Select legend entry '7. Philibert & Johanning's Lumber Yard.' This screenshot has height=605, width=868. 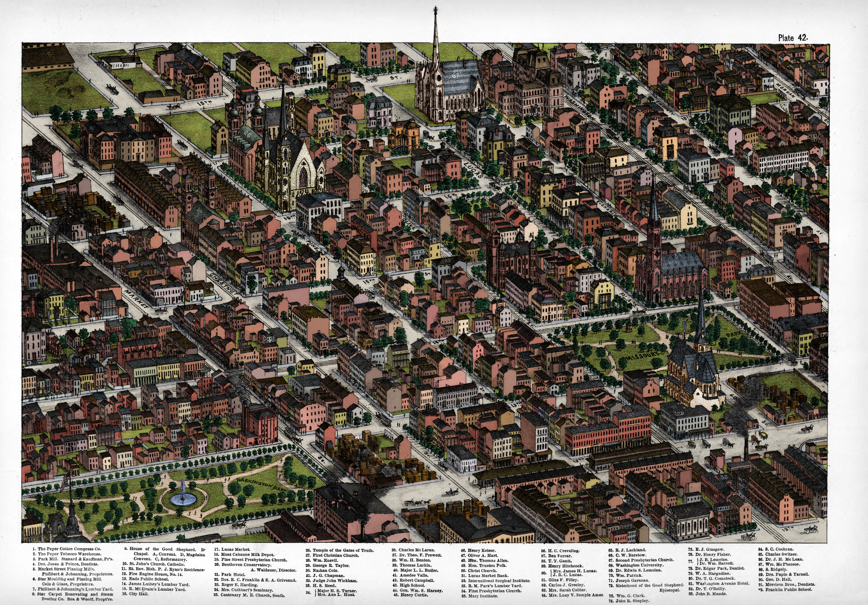(73, 589)
